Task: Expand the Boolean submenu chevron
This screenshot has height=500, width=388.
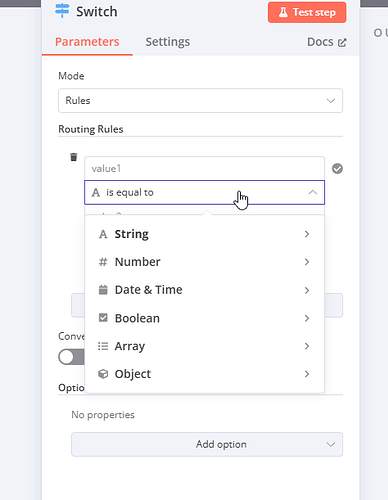Action: [x=307, y=318]
